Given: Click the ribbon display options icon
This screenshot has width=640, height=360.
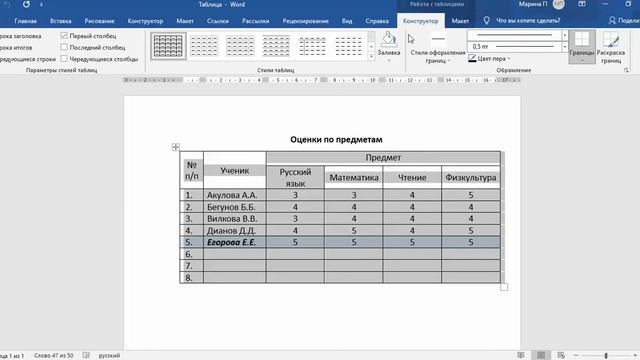Looking at the screenshot, I should coord(582,4).
